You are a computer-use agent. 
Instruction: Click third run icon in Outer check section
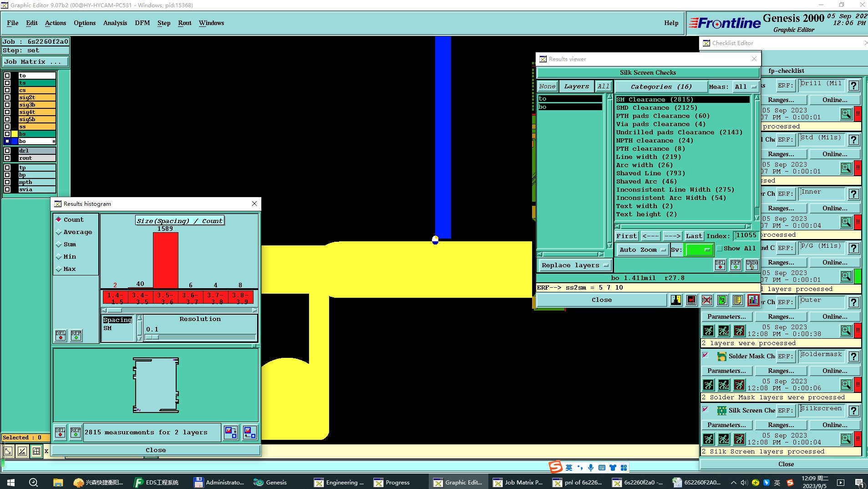coord(739,331)
